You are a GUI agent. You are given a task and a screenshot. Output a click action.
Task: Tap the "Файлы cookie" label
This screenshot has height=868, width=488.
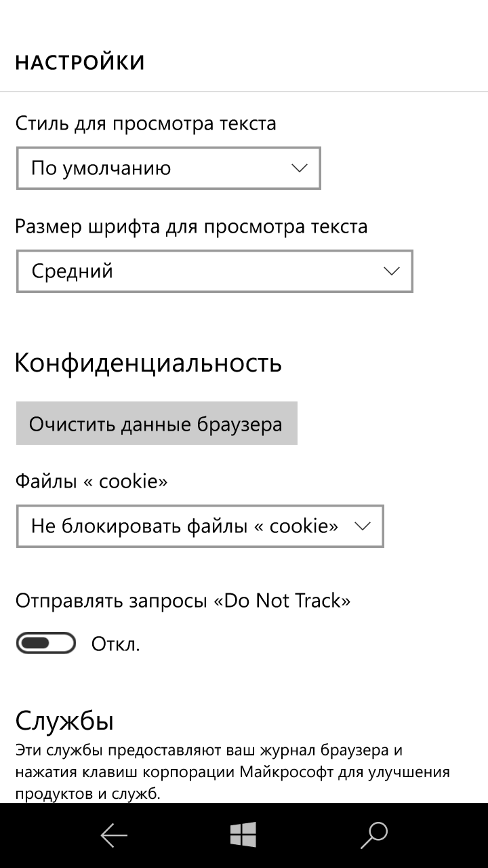pyautogui.click(x=91, y=481)
